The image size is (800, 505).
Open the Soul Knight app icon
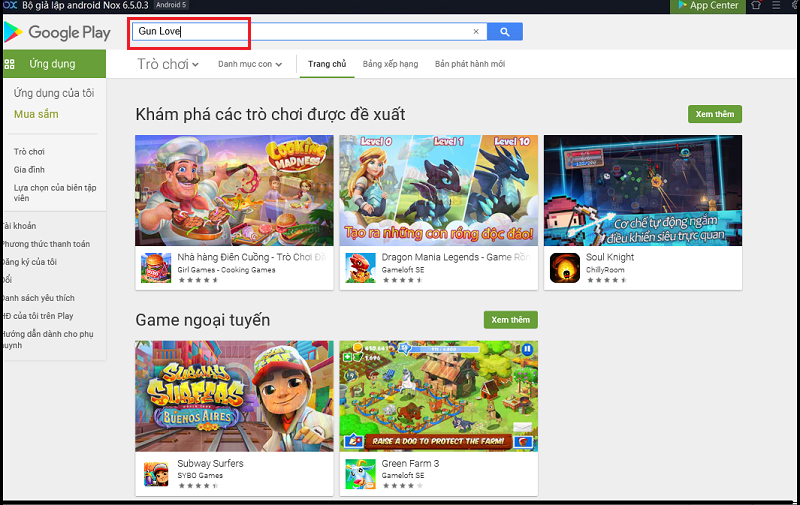pyautogui.click(x=565, y=268)
